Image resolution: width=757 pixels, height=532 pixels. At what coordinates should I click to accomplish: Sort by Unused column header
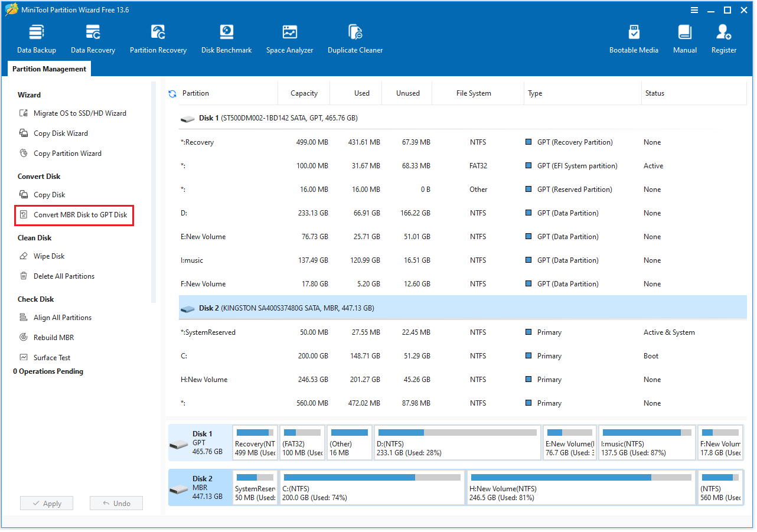click(x=408, y=93)
